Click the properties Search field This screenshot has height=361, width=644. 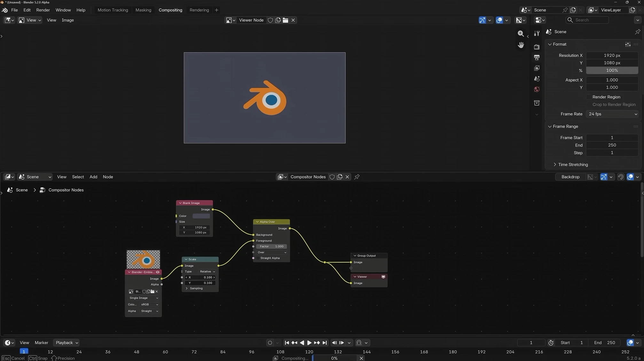click(x=587, y=20)
